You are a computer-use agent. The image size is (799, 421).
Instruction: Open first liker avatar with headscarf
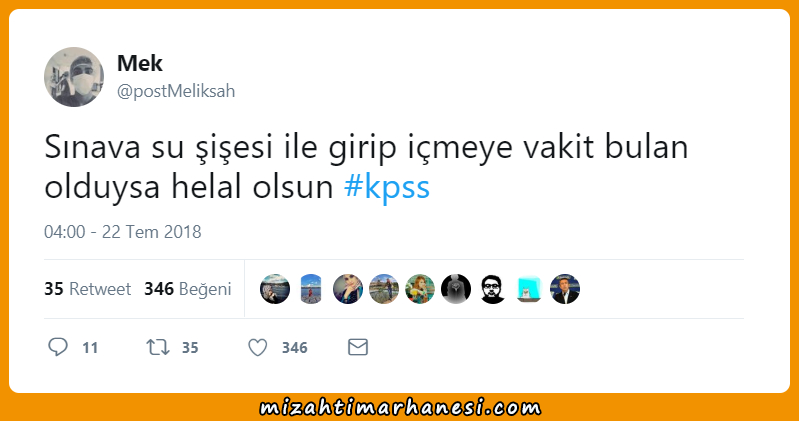click(275, 289)
